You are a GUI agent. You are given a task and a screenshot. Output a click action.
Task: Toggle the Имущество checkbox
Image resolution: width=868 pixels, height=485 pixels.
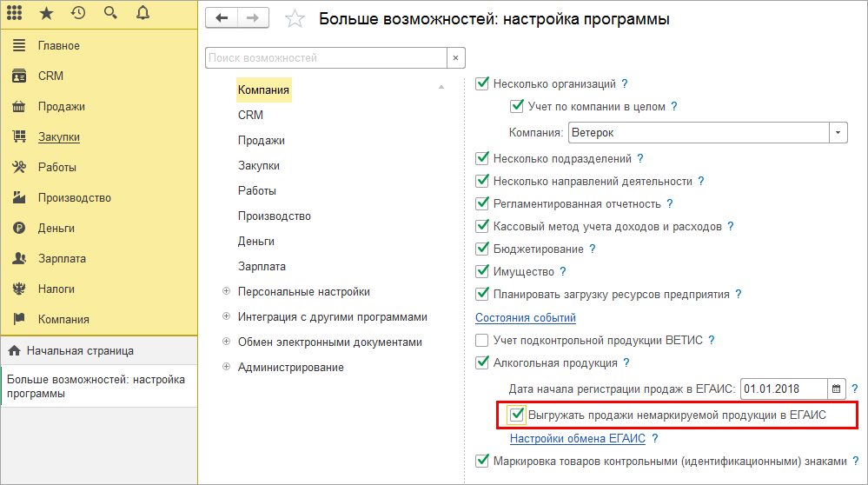point(482,271)
